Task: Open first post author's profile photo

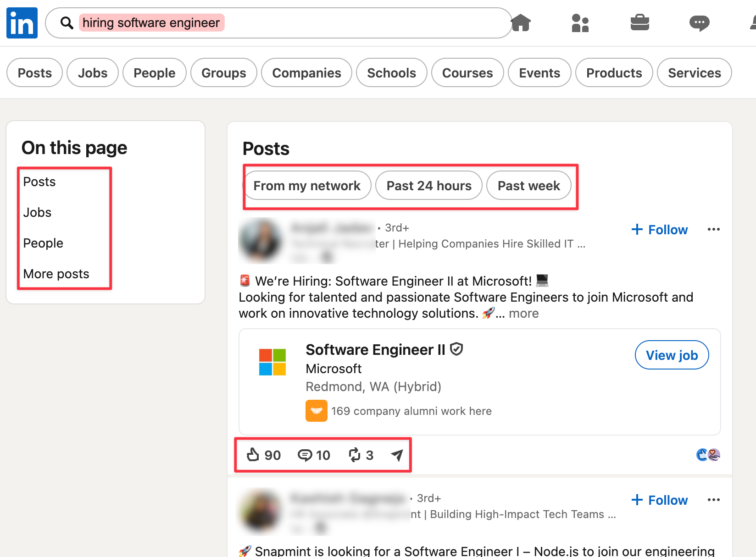Action: [261, 240]
